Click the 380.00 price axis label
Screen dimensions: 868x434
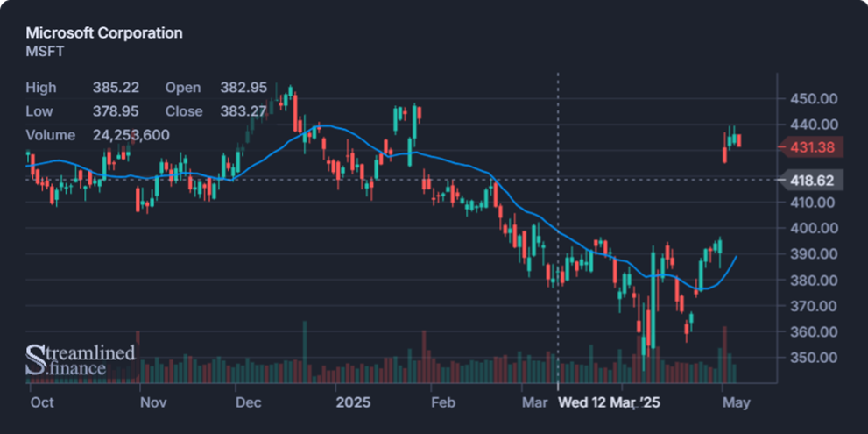(x=813, y=281)
